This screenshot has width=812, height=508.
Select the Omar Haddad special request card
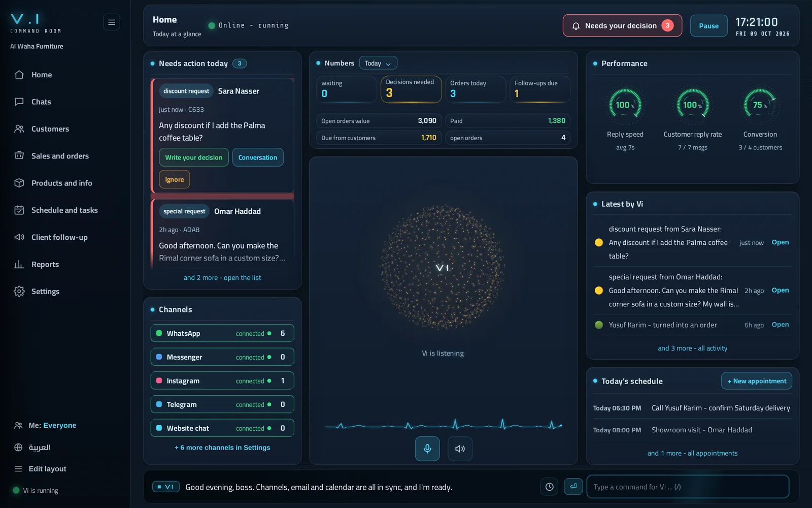[222, 234]
